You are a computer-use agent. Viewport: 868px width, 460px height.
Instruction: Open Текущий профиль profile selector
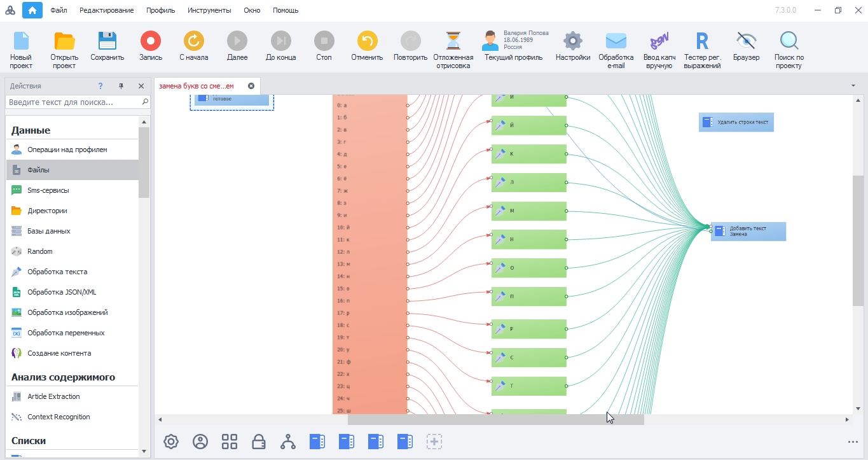pos(513,46)
